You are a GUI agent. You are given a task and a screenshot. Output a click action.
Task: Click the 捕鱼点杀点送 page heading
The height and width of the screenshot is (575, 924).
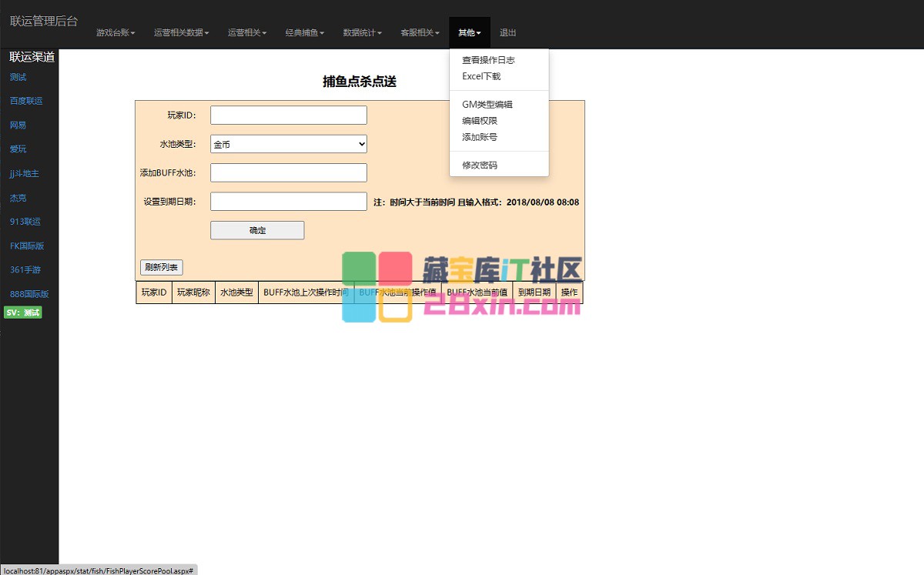point(360,82)
